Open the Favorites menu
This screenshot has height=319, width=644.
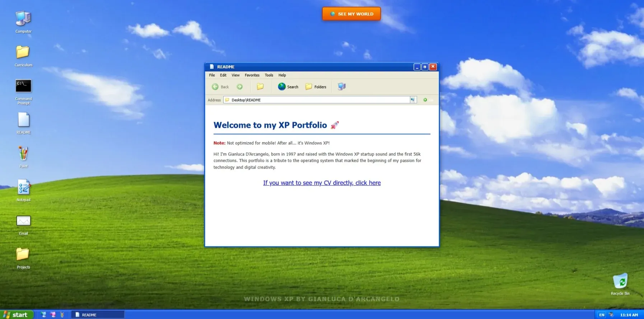pyautogui.click(x=252, y=75)
